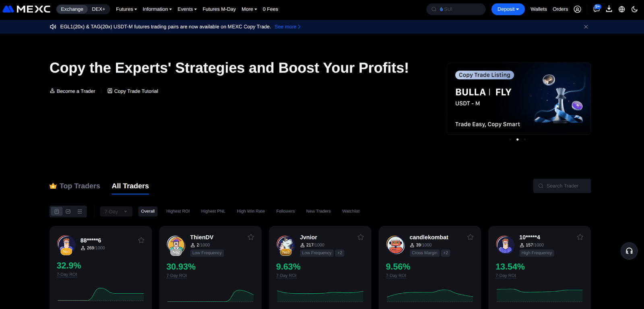Go to Wallets
644x309 pixels.
click(539, 9)
